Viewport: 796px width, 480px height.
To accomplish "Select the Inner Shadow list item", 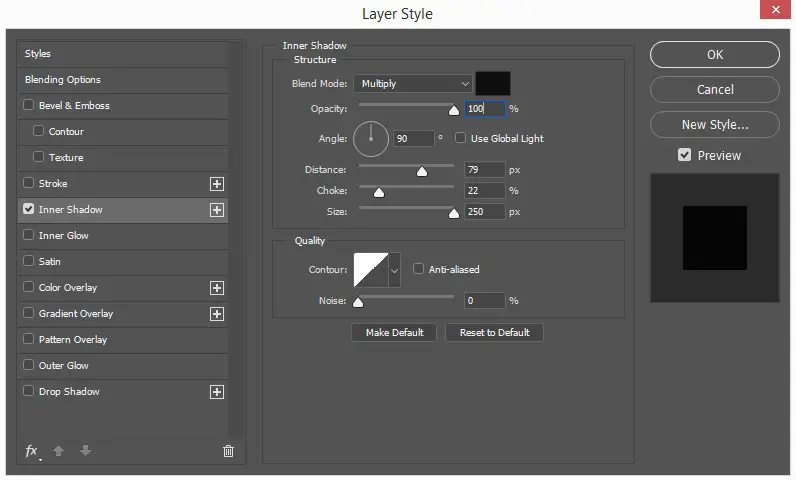I will pyautogui.click(x=122, y=210).
